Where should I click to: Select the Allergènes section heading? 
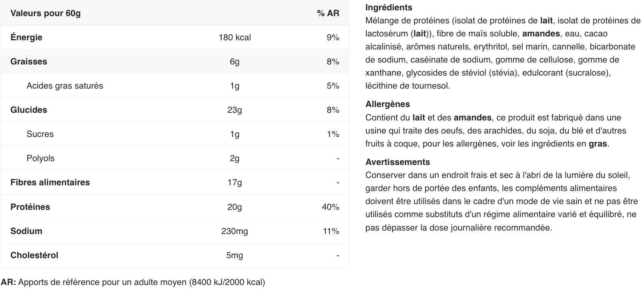(x=387, y=104)
